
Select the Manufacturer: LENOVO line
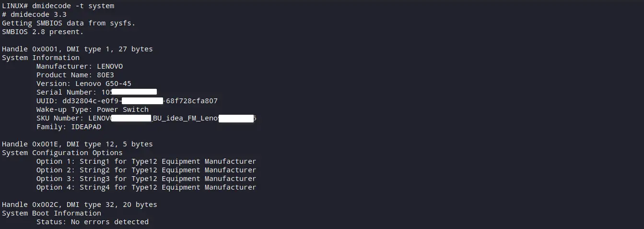point(80,66)
